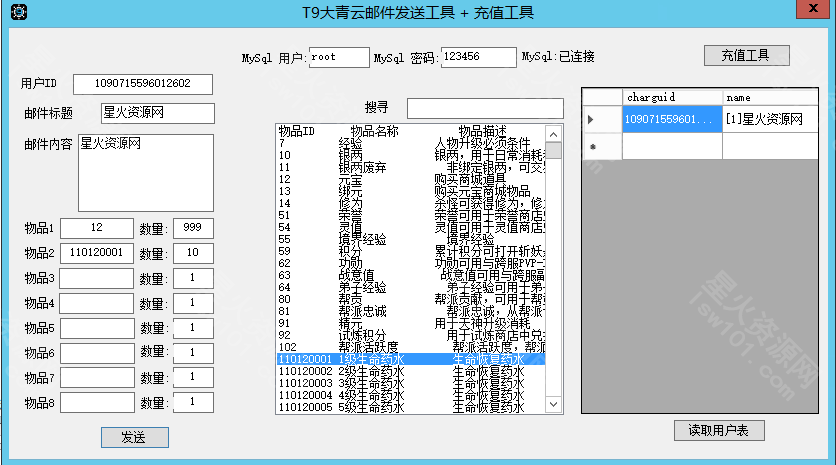Focus the 物品1 item ID field
The image size is (836, 465).
coord(97,228)
